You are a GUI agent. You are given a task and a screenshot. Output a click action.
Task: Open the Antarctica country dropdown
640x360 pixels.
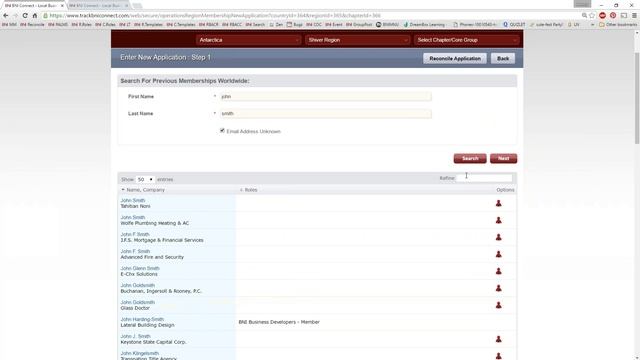coord(248,40)
